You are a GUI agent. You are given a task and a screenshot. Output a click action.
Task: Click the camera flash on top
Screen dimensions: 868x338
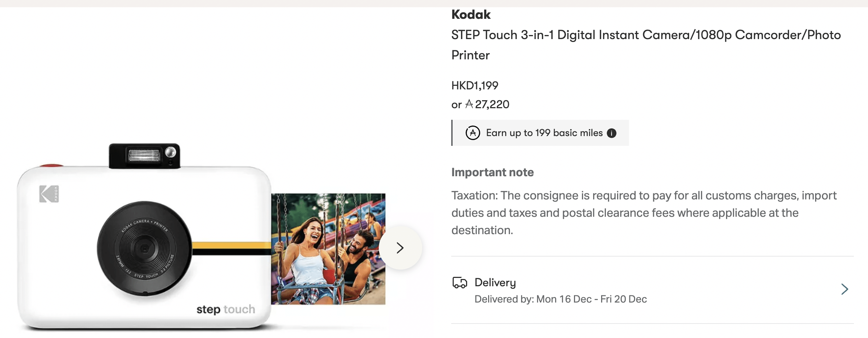(144, 156)
